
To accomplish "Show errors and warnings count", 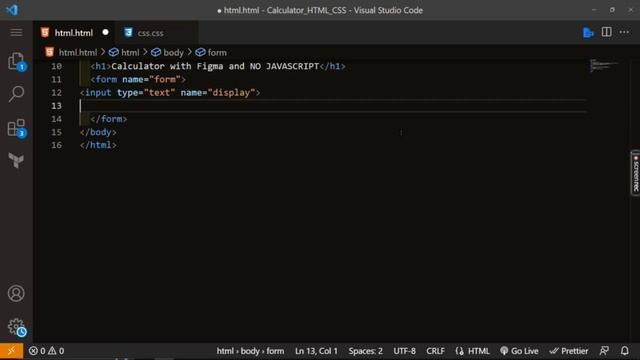I will pos(47,351).
